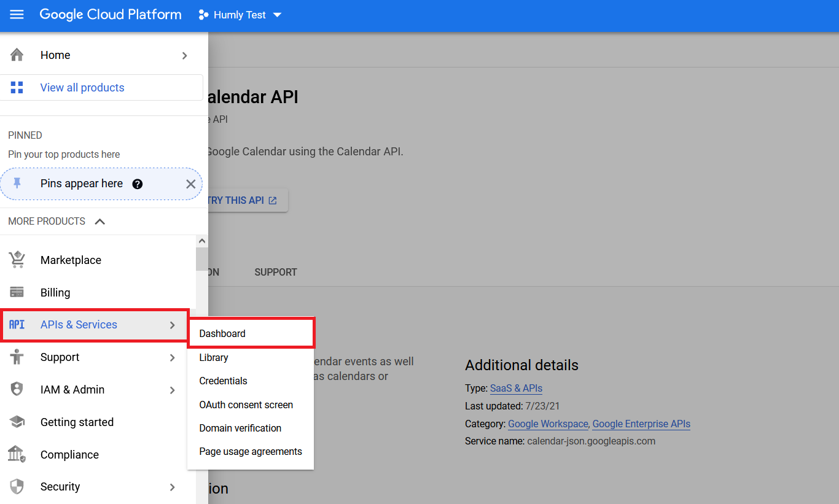Open Credentials from the submenu
The height and width of the screenshot is (504, 839).
tap(223, 381)
